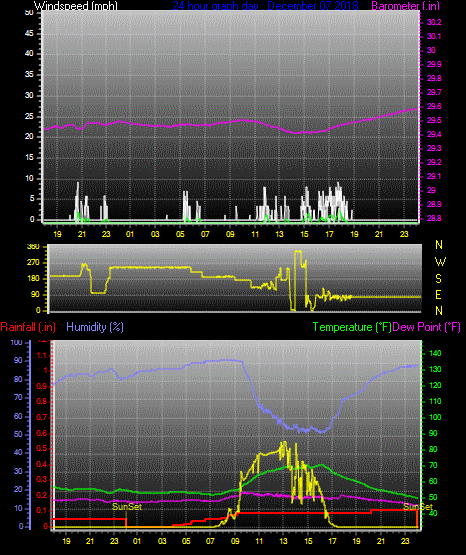
Task: Click the 'Windspeed (mph)' axis title
Action: (75, 5)
